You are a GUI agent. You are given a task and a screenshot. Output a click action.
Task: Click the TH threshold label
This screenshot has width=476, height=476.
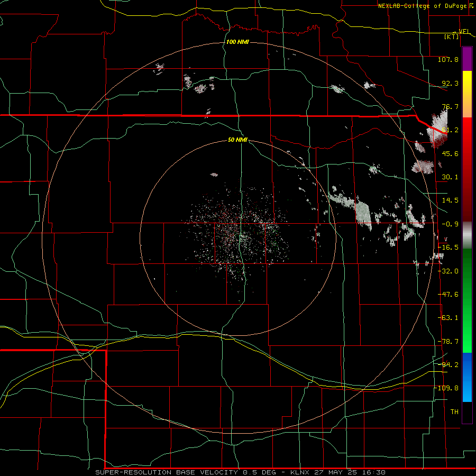(x=454, y=412)
